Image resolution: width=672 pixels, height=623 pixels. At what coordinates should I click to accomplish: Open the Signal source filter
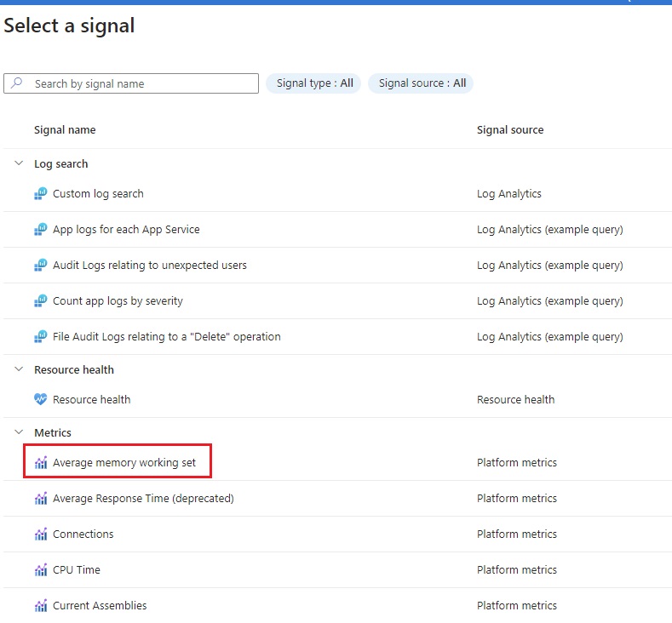(x=421, y=83)
